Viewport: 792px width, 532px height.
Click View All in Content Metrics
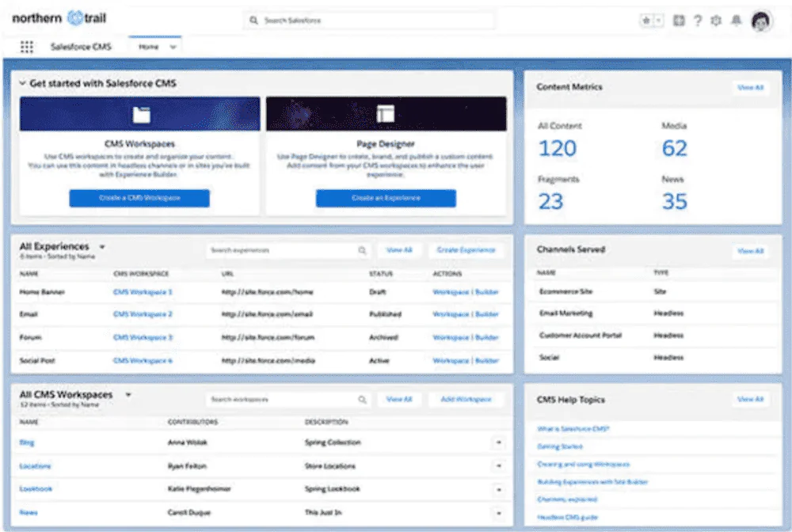[750, 87]
